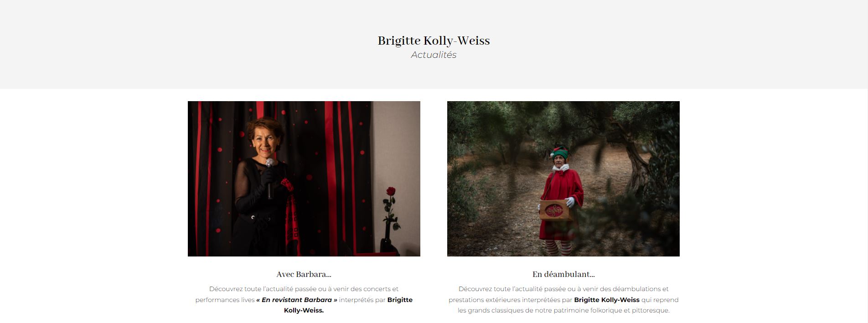Viewport: 868px width, 323px height.
Task: Click the bold italic « En revistant Barbara » text
Action: [x=297, y=300]
